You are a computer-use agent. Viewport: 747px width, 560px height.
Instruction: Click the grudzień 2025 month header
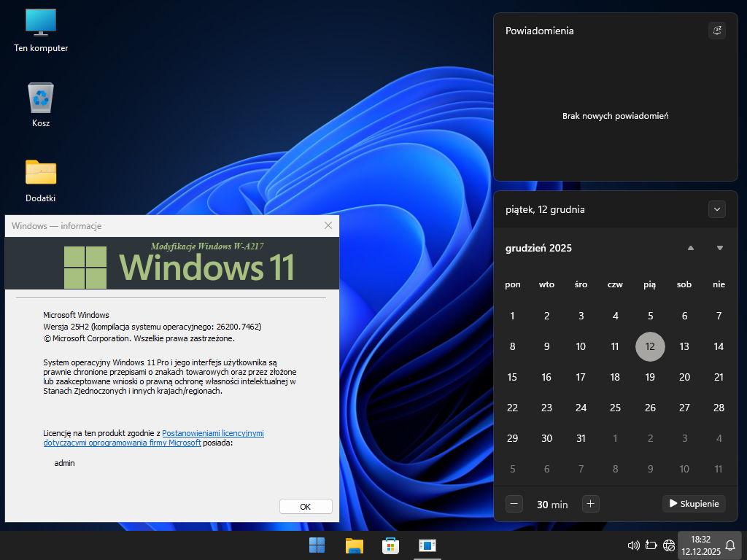pos(538,248)
